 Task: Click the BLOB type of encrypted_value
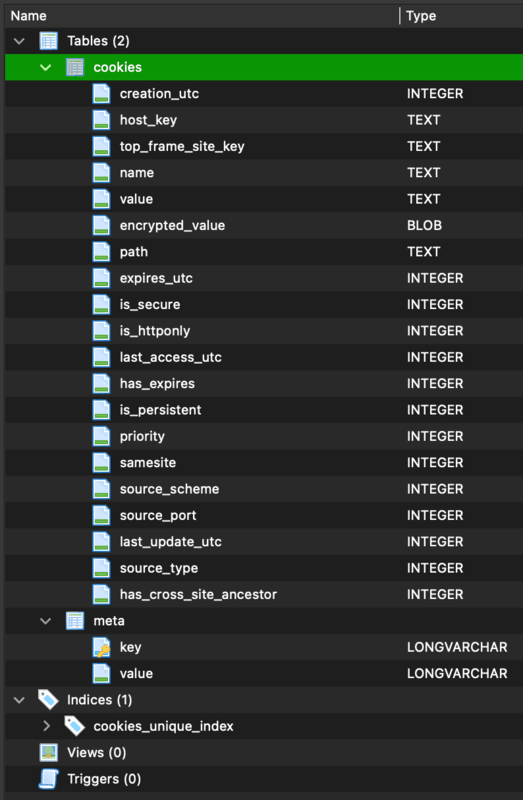pyautogui.click(x=425, y=226)
